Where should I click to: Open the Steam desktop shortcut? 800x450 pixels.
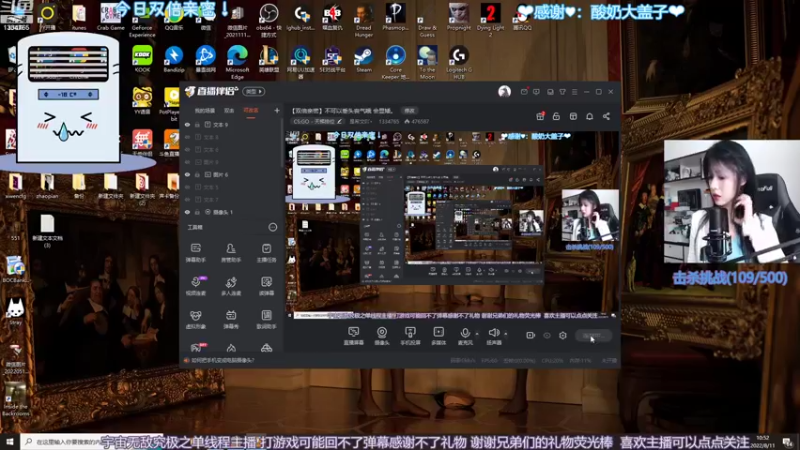[x=364, y=59]
